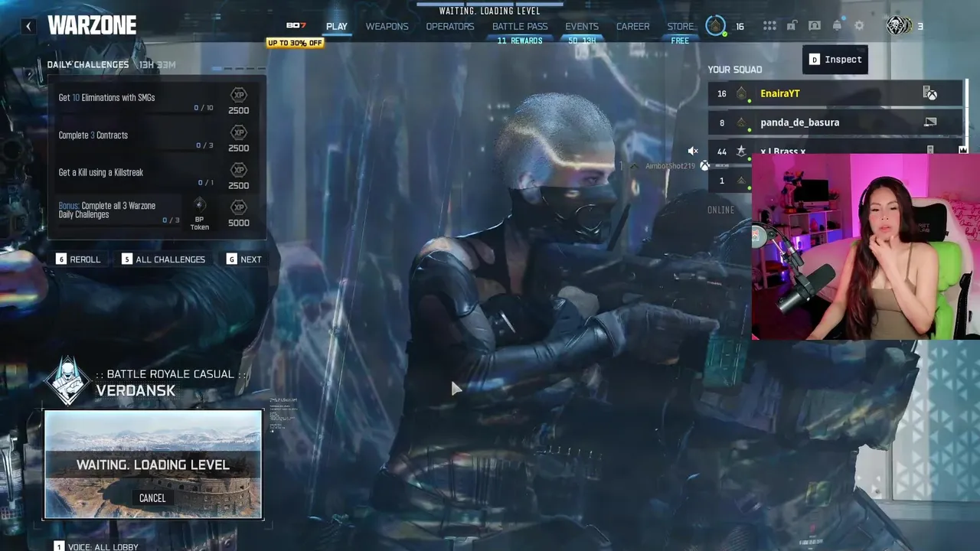Open the BATTLE PASS tab

click(520, 26)
